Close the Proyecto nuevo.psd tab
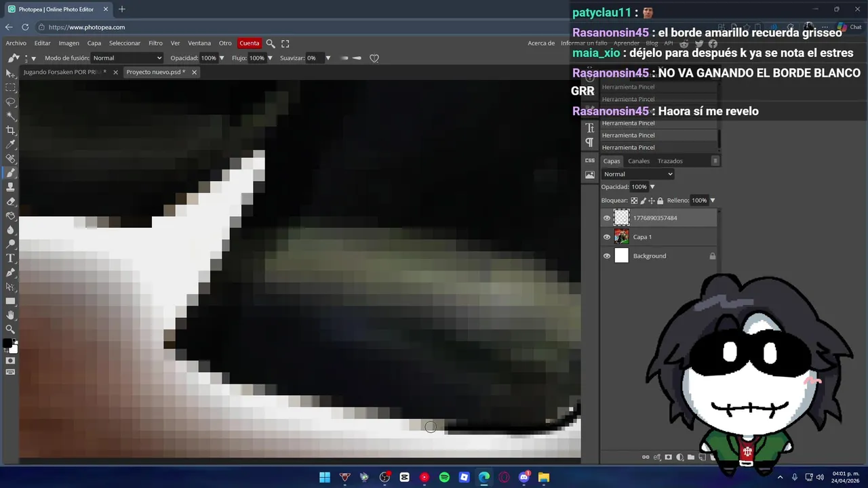The width and height of the screenshot is (868, 488). (x=194, y=72)
